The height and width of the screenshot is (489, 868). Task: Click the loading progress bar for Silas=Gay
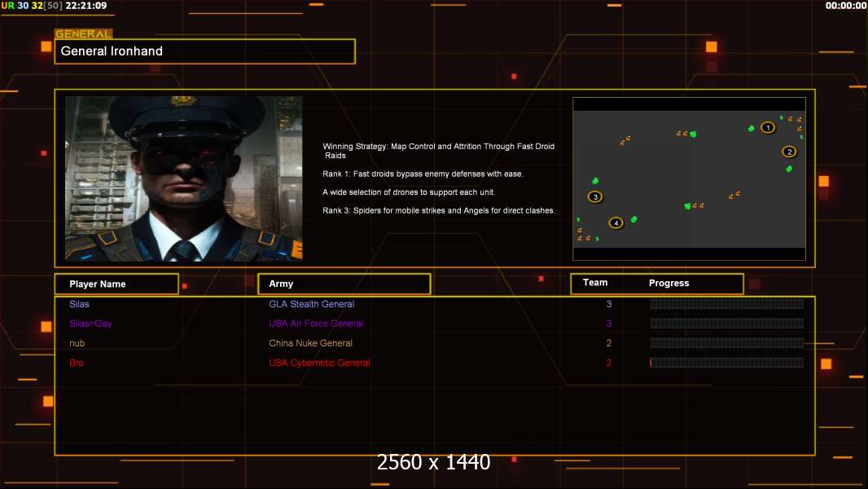click(x=726, y=324)
